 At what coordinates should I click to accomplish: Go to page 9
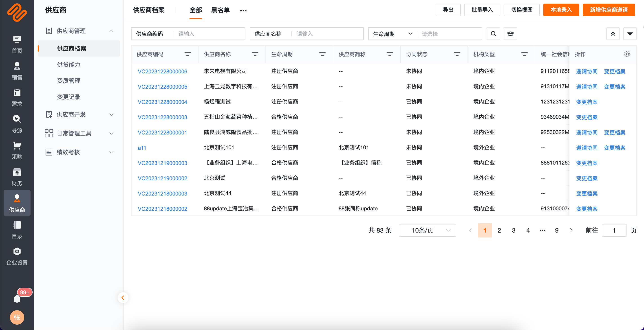click(556, 230)
